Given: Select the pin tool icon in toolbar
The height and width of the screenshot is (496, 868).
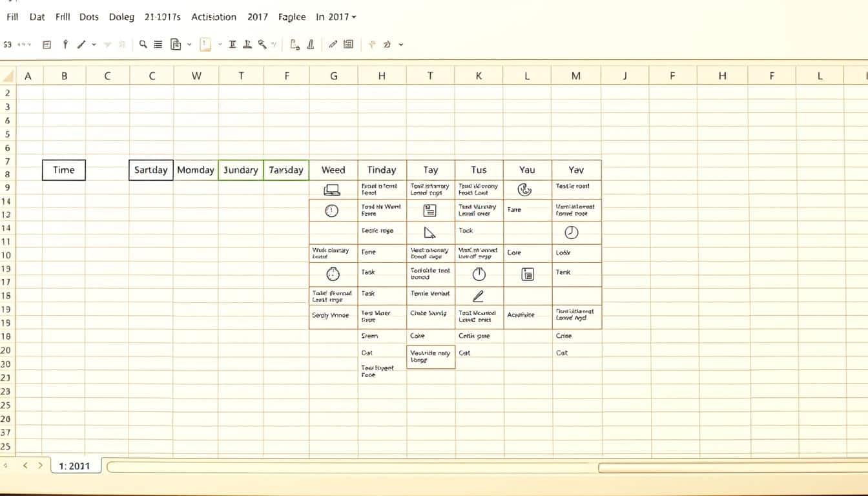Looking at the screenshot, I should [x=65, y=45].
